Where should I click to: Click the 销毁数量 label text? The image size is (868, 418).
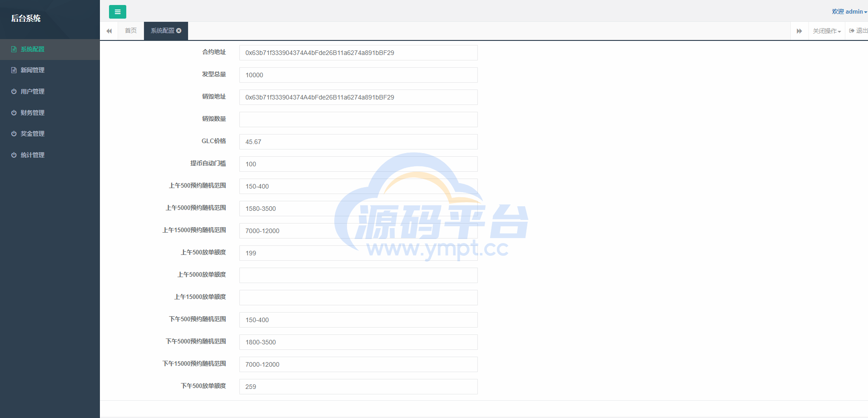coord(214,119)
